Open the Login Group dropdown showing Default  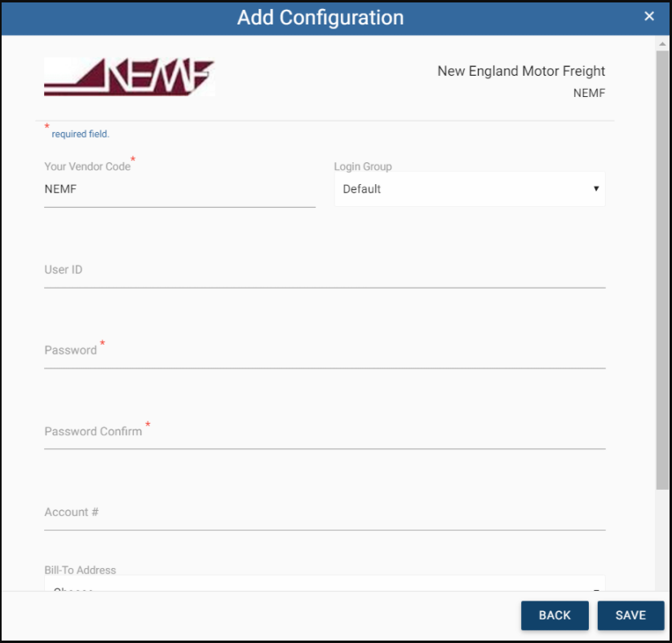click(x=470, y=189)
